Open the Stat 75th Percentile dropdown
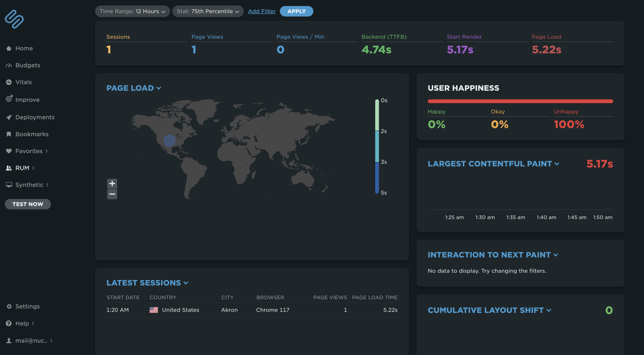 208,11
